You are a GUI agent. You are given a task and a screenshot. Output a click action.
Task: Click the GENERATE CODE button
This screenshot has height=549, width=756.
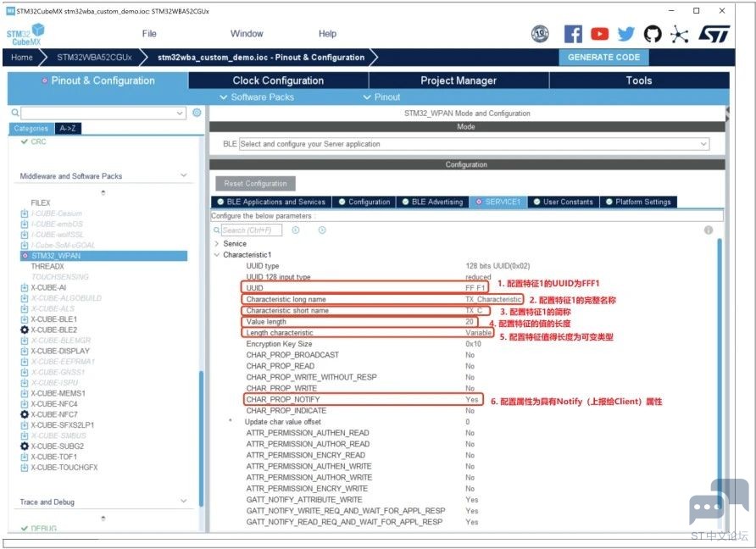(603, 57)
